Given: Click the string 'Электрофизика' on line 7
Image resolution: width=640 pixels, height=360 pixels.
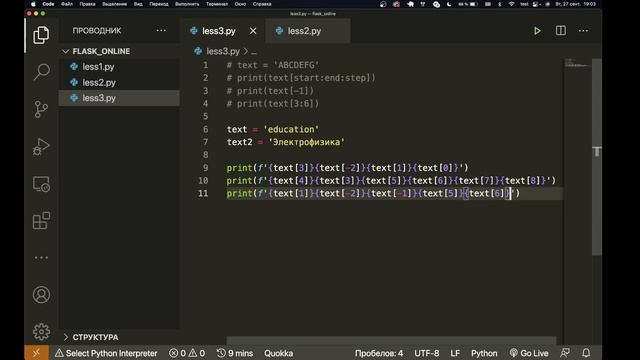Looking at the screenshot, I should point(306,142).
